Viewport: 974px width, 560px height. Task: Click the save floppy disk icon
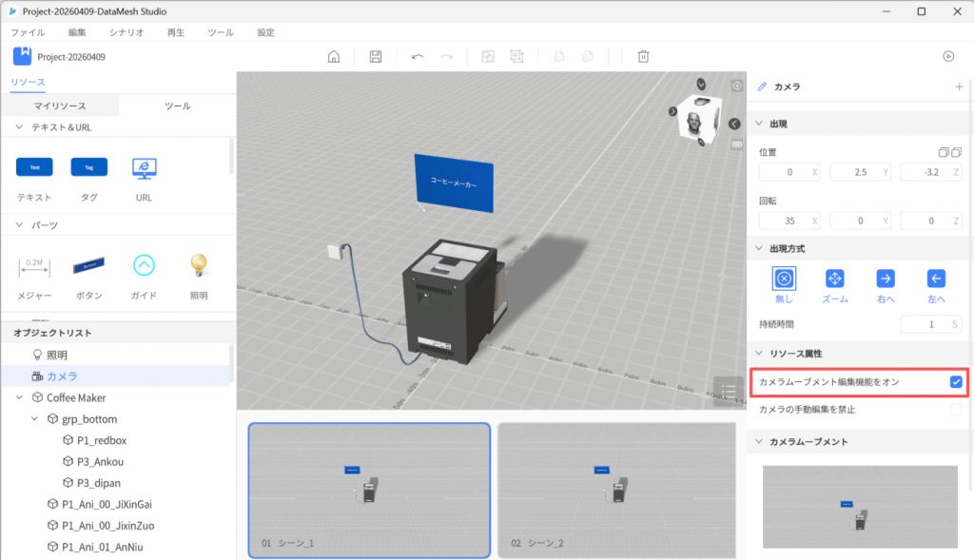click(376, 57)
